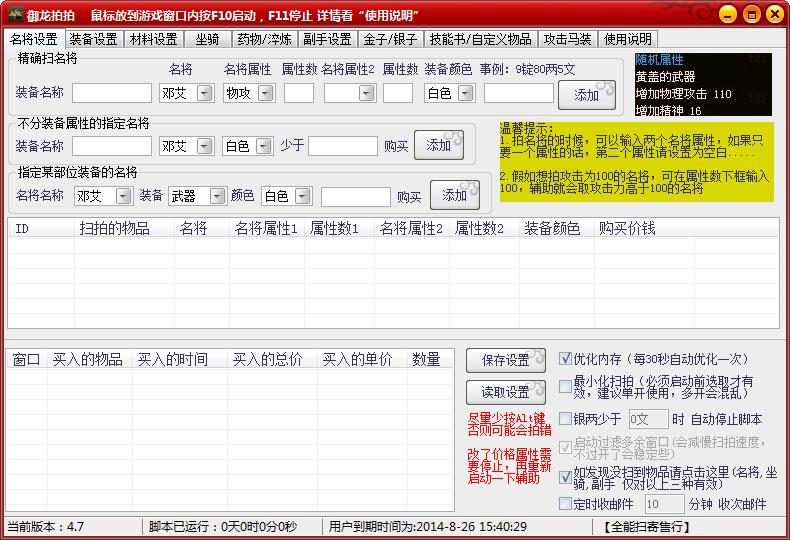790x540 pixels.
Task: Enable the 定时收邮件 checkbox
Action: [565, 503]
